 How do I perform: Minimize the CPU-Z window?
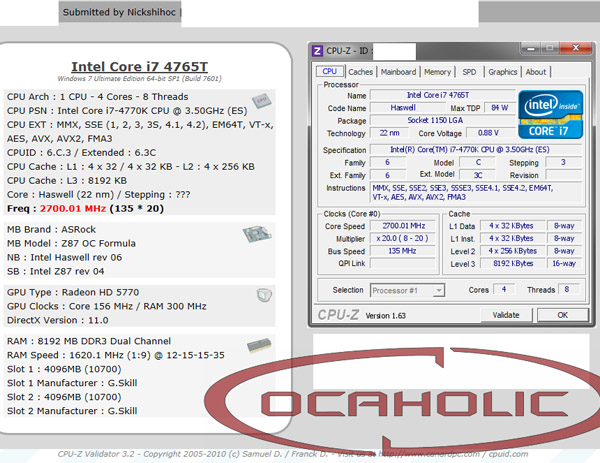pos(530,48)
